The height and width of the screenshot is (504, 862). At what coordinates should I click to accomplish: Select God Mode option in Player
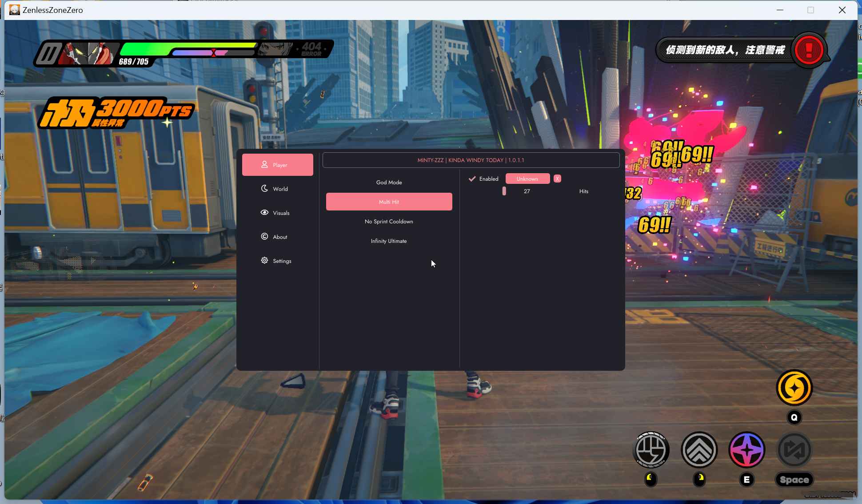(388, 182)
